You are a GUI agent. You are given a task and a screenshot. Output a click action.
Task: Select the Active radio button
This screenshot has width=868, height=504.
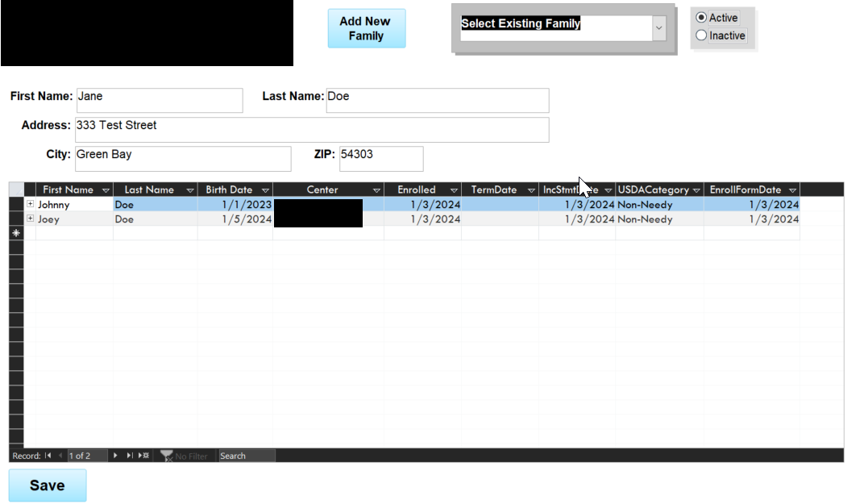(x=702, y=17)
